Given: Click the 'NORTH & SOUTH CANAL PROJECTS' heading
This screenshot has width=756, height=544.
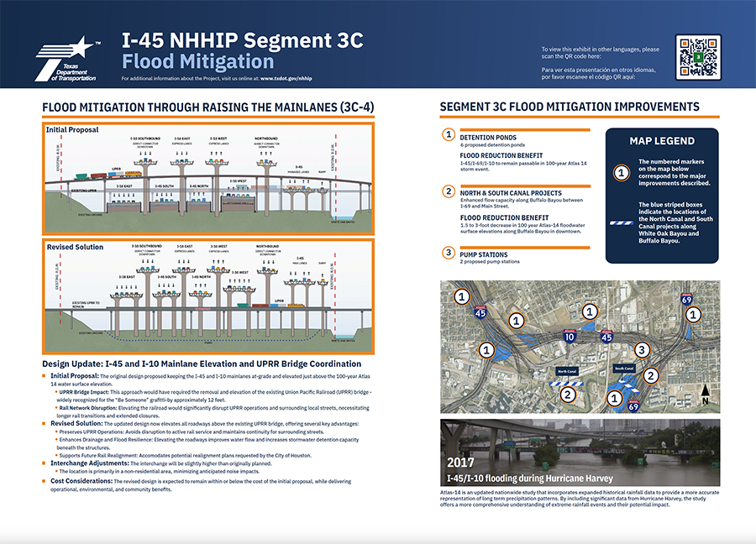Looking at the screenshot, I should click(511, 193).
